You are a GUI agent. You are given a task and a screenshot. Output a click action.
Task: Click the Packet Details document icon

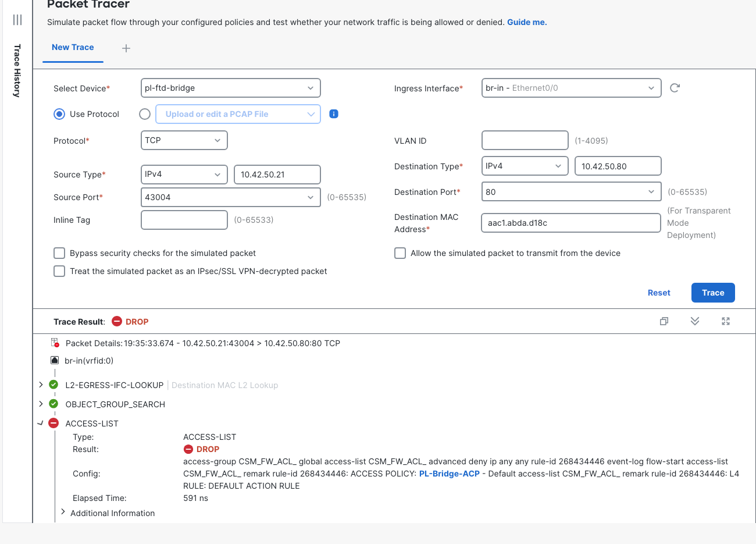55,343
